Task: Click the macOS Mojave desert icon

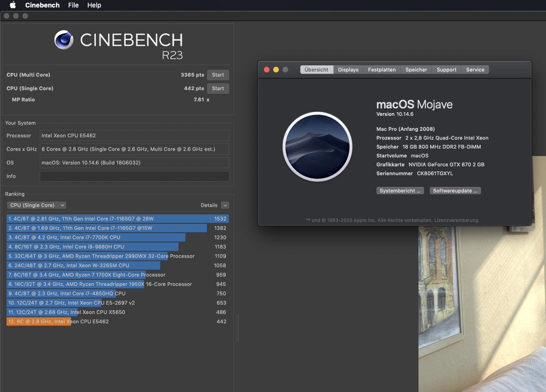Action: pos(317,147)
